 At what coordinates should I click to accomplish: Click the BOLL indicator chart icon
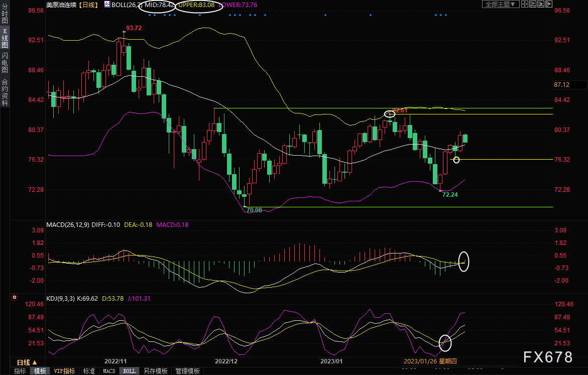coord(107,5)
